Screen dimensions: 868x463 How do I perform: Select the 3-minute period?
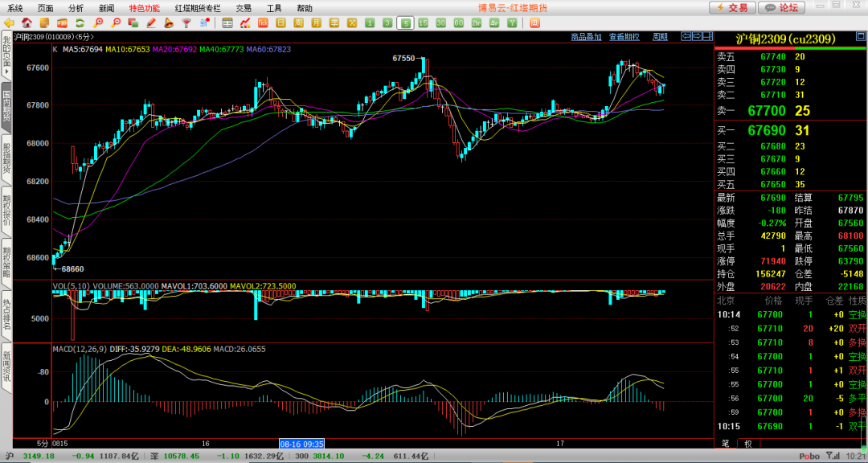click(387, 23)
